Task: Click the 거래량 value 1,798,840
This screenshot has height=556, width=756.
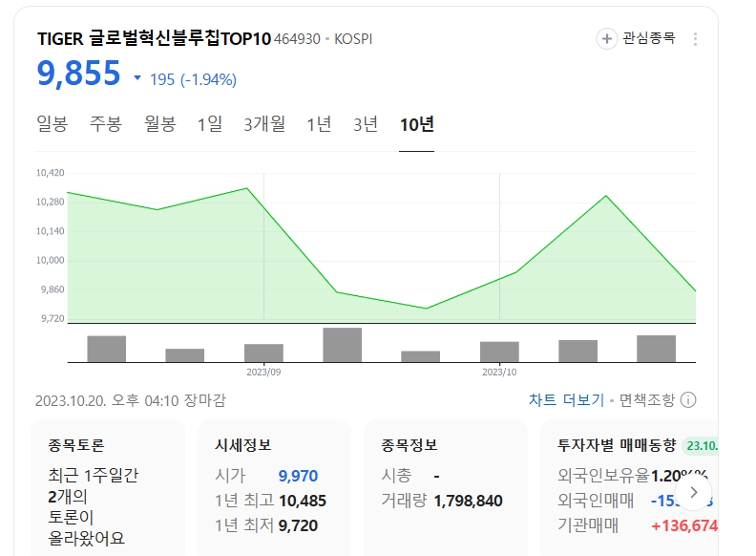Action: (468, 501)
